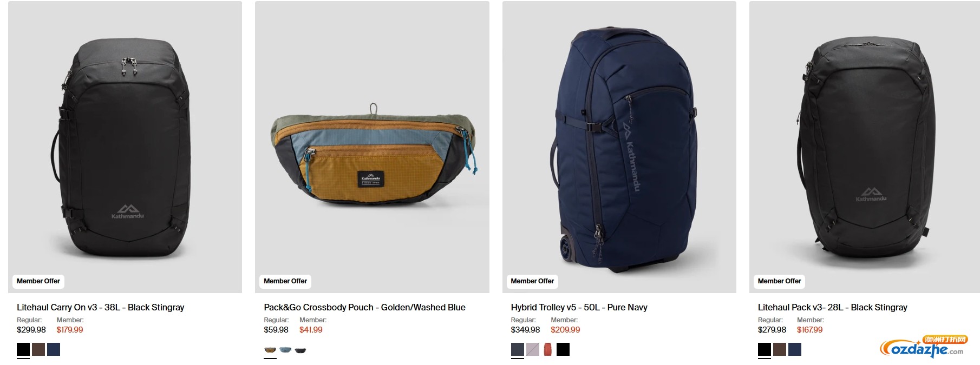This screenshot has height=365, width=980.
Task: Click Member Offer badge on Litehaul Pack 28L
Action: pyautogui.click(x=779, y=281)
